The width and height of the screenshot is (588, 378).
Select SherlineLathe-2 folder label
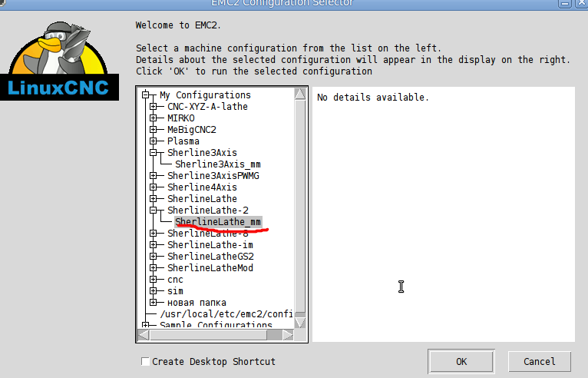pos(208,211)
